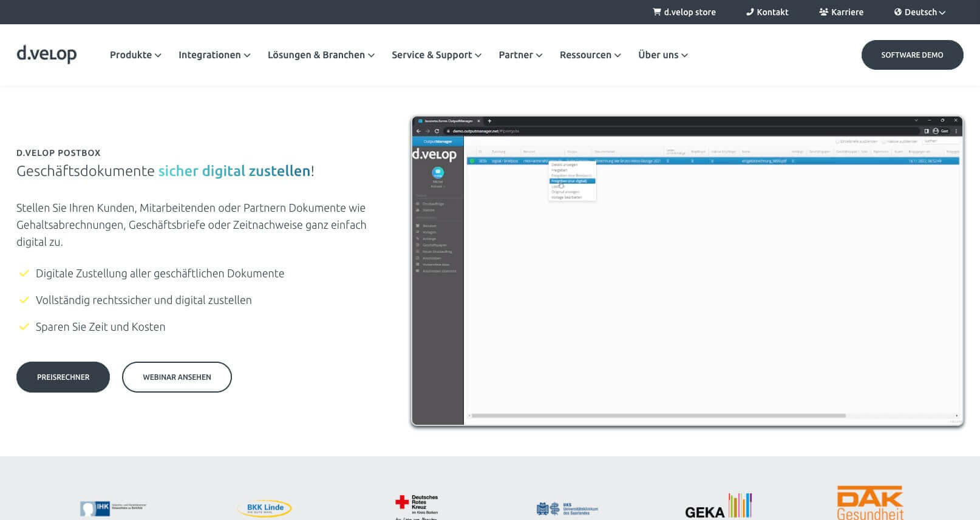Expand the Über uns menu
This screenshot has width=980, height=520.
click(x=663, y=55)
